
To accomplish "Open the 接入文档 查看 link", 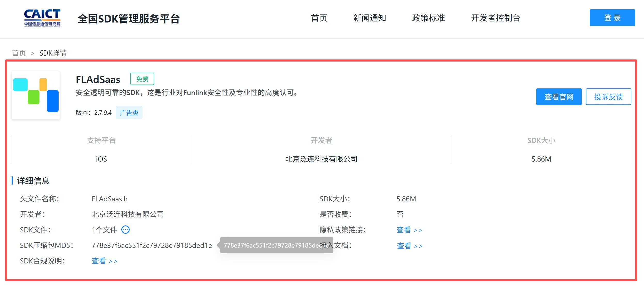I will pos(410,246).
